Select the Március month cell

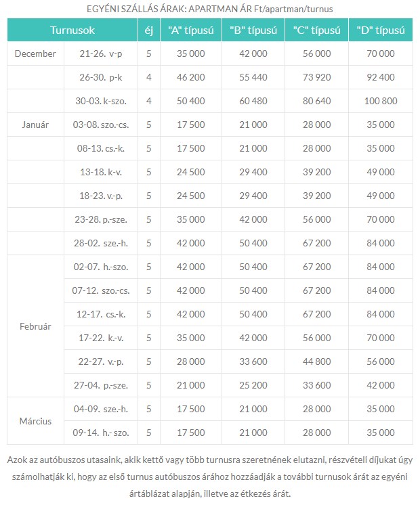click(x=35, y=421)
